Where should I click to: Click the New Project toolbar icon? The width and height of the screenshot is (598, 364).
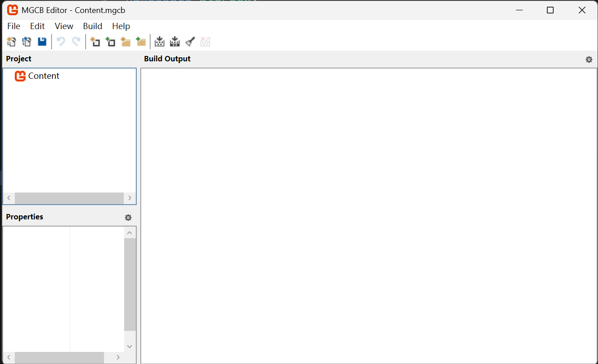pyautogui.click(x=12, y=42)
